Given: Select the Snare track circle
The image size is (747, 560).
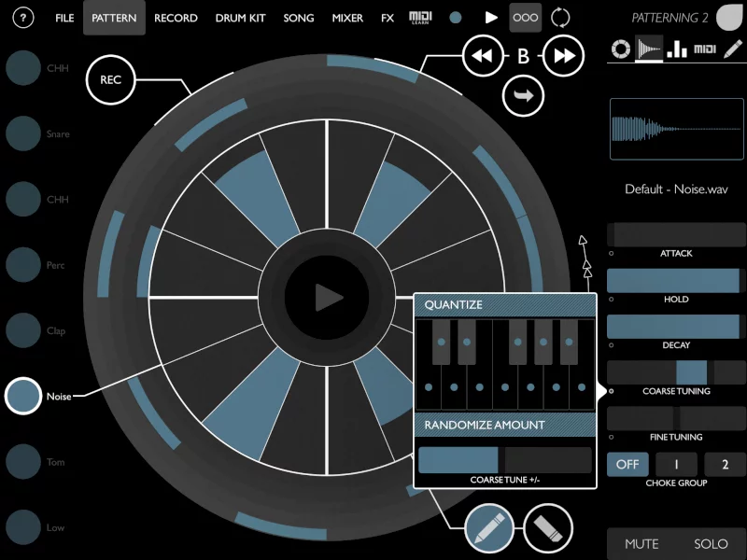Looking at the screenshot, I should click(24, 133).
